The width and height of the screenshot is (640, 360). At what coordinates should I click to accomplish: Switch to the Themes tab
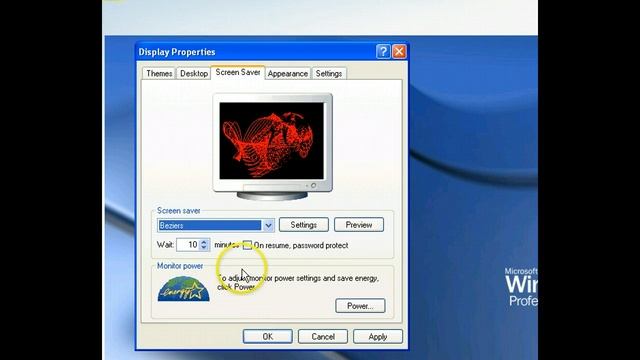[x=159, y=73]
